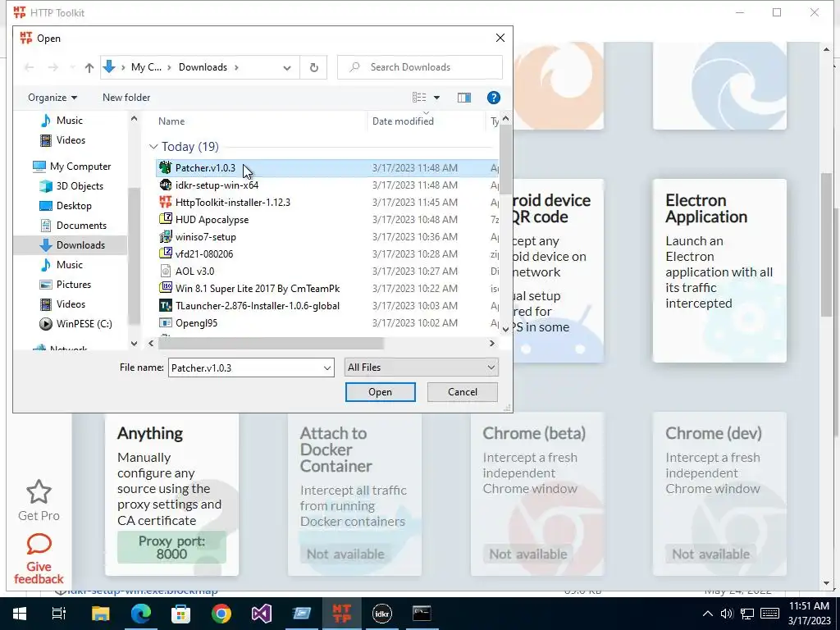Show hidden system tray icons

(708, 614)
